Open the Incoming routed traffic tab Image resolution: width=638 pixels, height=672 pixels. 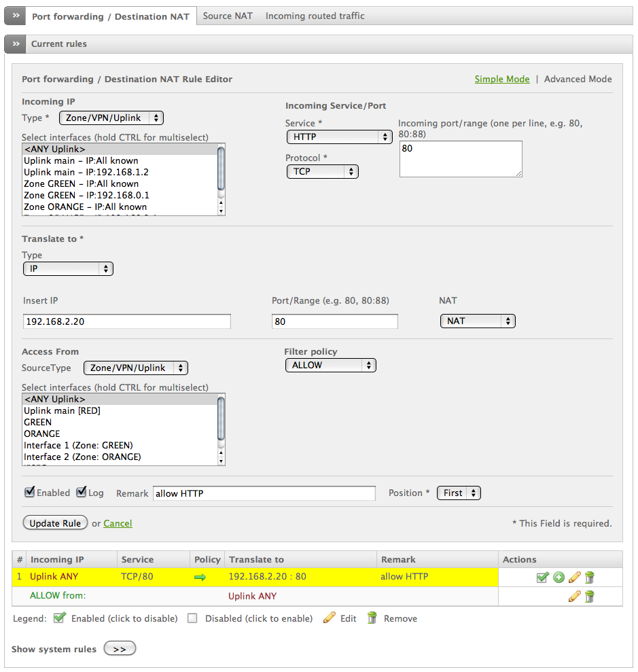(x=315, y=16)
